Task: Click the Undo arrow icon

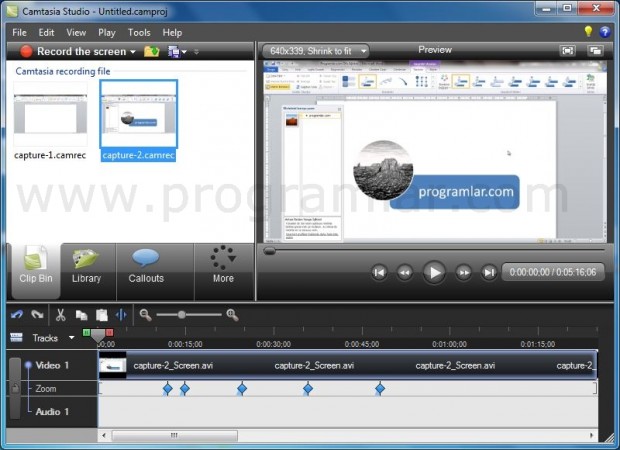Action: [x=17, y=315]
